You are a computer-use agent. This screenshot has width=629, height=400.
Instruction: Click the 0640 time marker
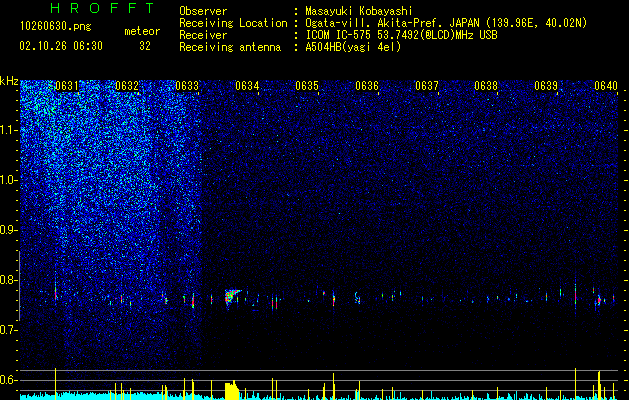pos(606,86)
